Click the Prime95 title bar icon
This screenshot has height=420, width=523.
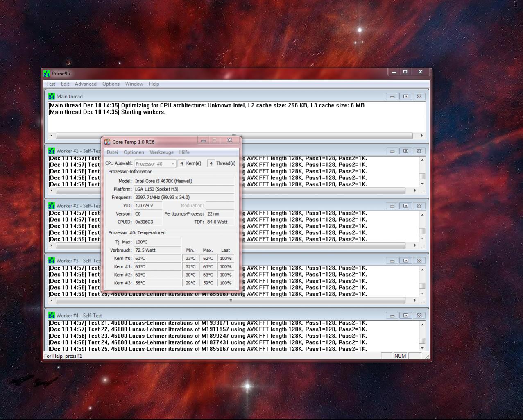click(x=47, y=74)
